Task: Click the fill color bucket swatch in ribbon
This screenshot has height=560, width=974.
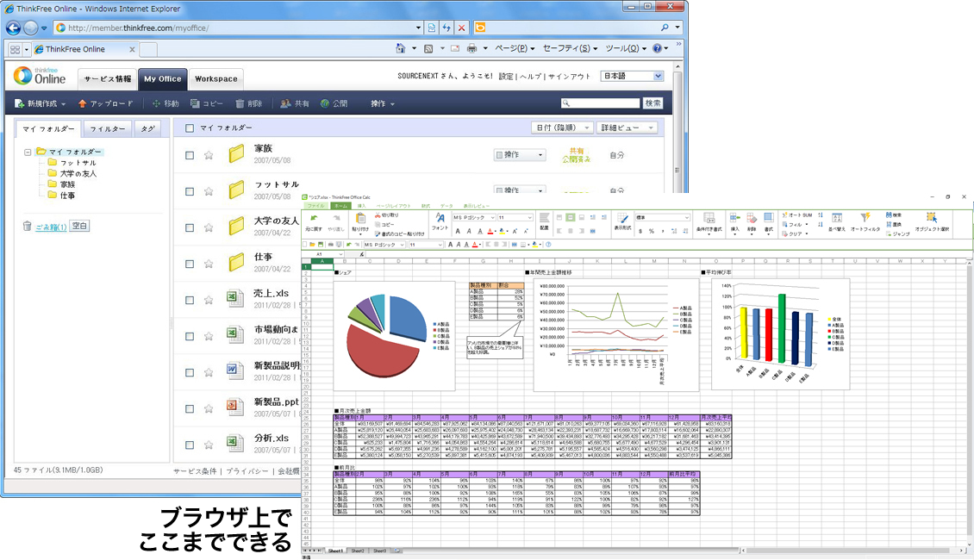Action: pos(502,231)
